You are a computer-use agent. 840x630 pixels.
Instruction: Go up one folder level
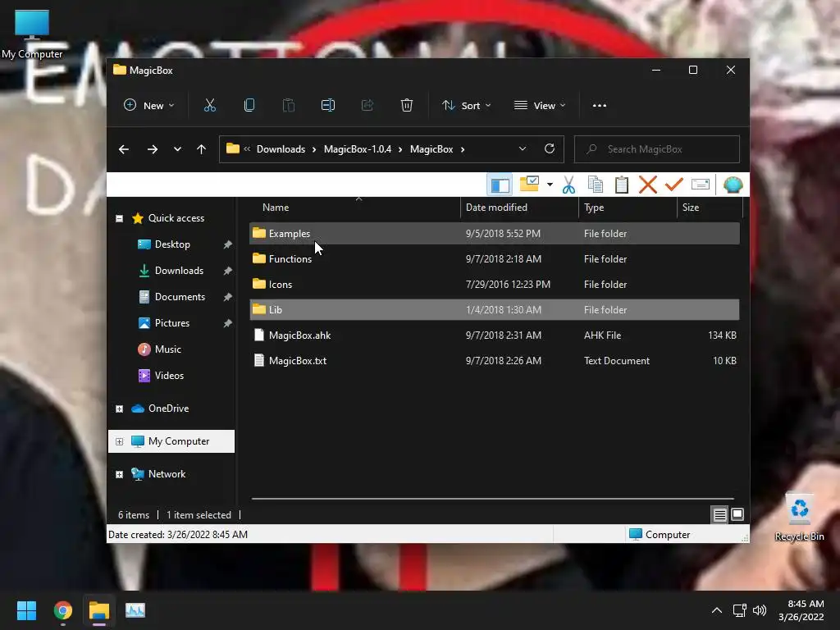point(202,149)
